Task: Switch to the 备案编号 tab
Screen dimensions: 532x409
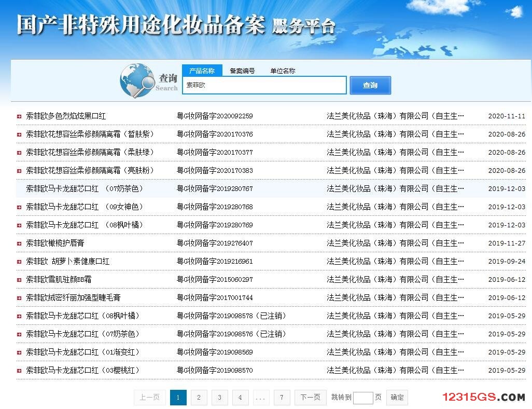Action: click(242, 71)
